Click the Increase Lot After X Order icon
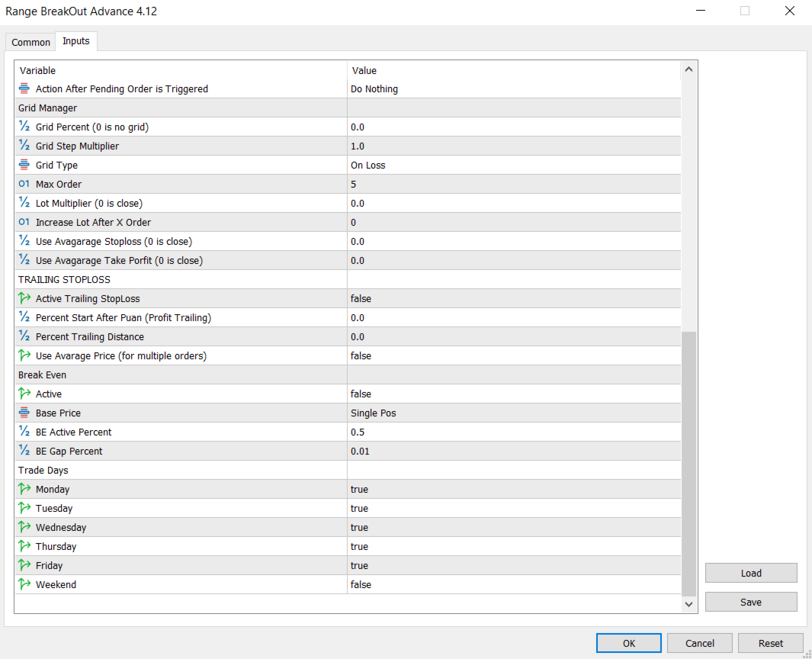The image size is (812, 659). pos(24,222)
